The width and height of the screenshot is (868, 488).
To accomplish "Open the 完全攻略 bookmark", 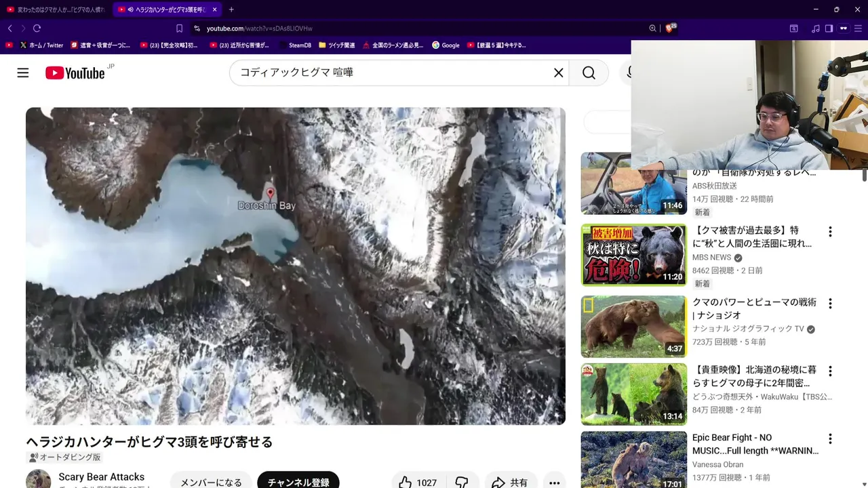I will click(169, 45).
